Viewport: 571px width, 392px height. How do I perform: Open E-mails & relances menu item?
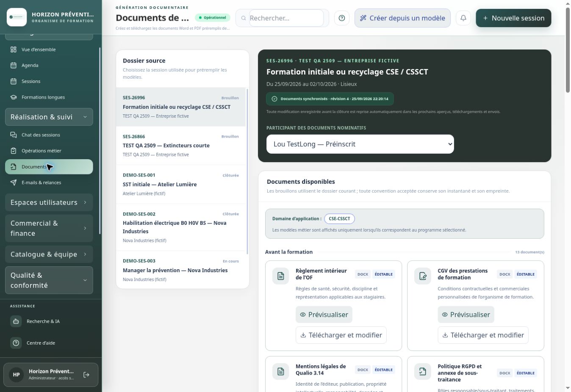click(49, 182)
